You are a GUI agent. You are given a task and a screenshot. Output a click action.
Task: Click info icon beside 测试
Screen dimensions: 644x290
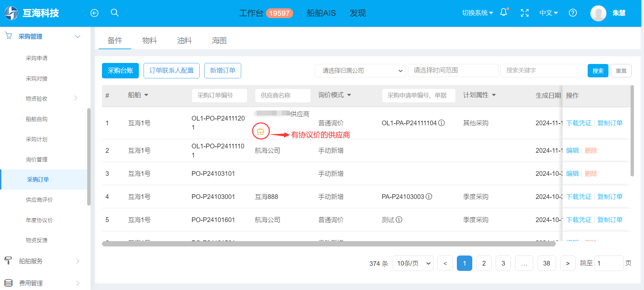point(399,220)
